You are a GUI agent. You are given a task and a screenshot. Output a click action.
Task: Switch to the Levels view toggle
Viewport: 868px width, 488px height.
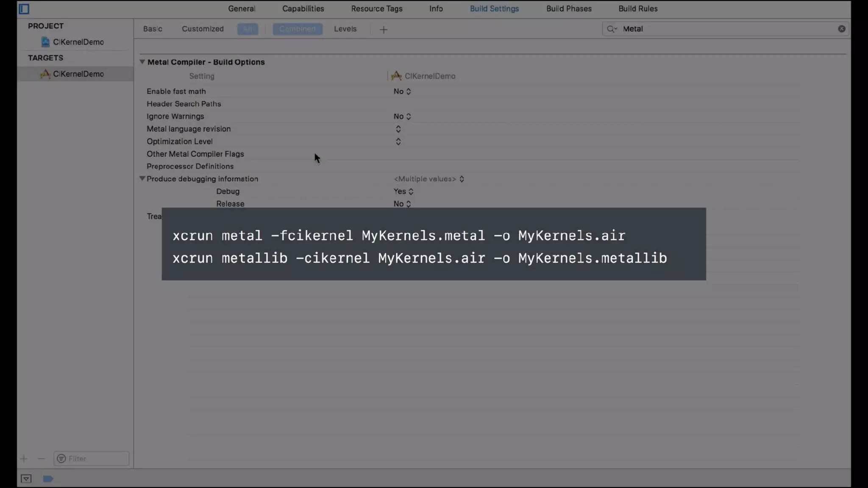point(345,29)
